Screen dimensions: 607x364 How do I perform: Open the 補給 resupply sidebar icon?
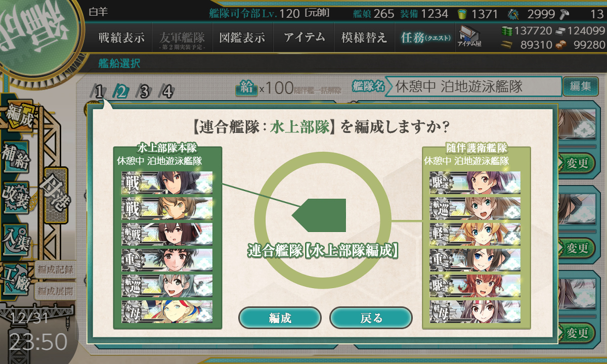click(x=15, y=156)
